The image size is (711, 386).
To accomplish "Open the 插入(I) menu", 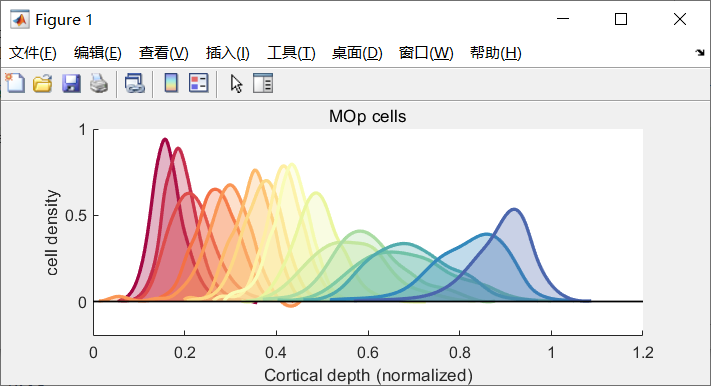I will (228, 53).
